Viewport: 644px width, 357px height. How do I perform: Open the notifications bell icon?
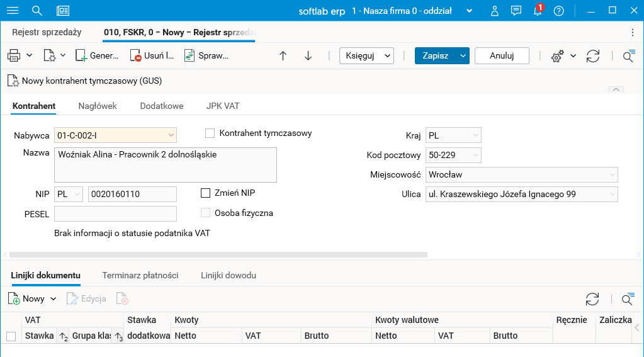[x=538, y=11]
